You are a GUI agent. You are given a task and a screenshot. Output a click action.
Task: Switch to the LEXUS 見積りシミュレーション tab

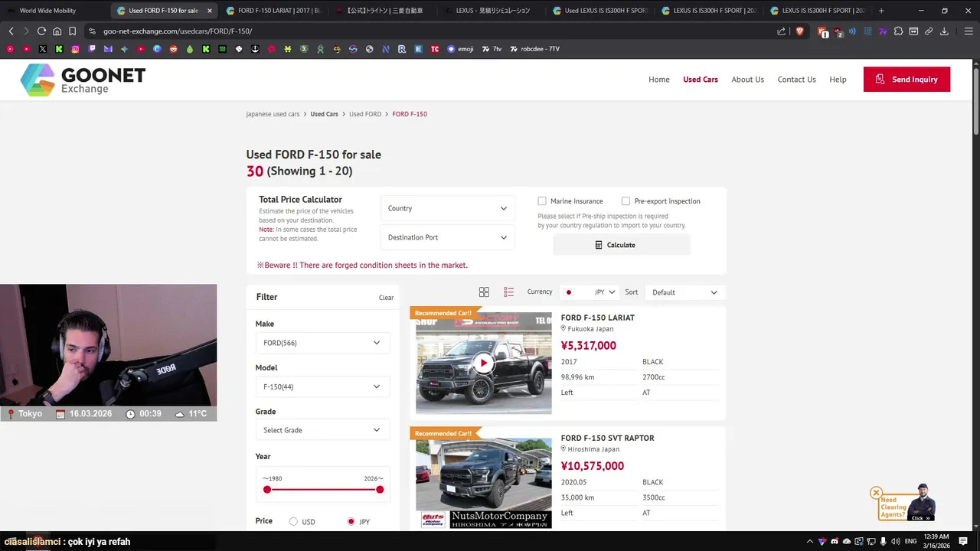[492, 11]
